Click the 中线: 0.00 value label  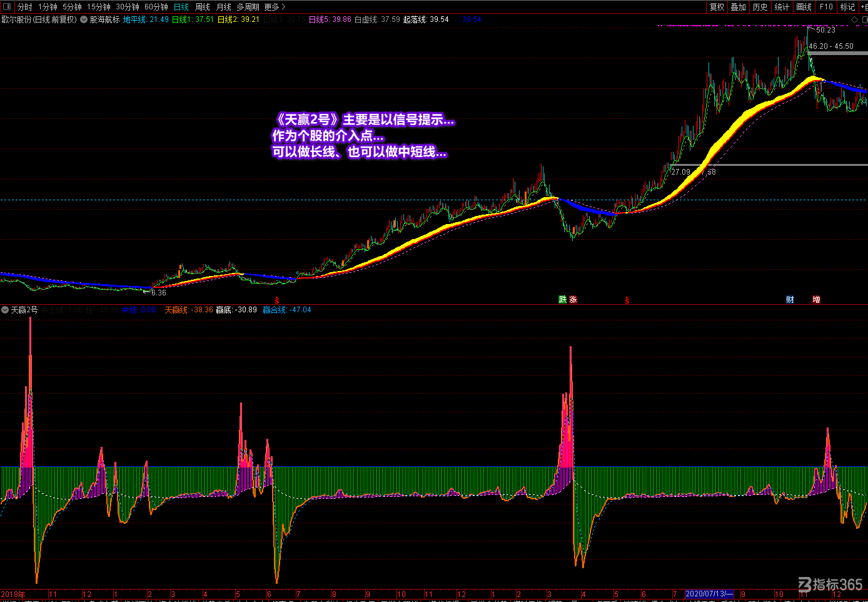(x=139, y=310)
